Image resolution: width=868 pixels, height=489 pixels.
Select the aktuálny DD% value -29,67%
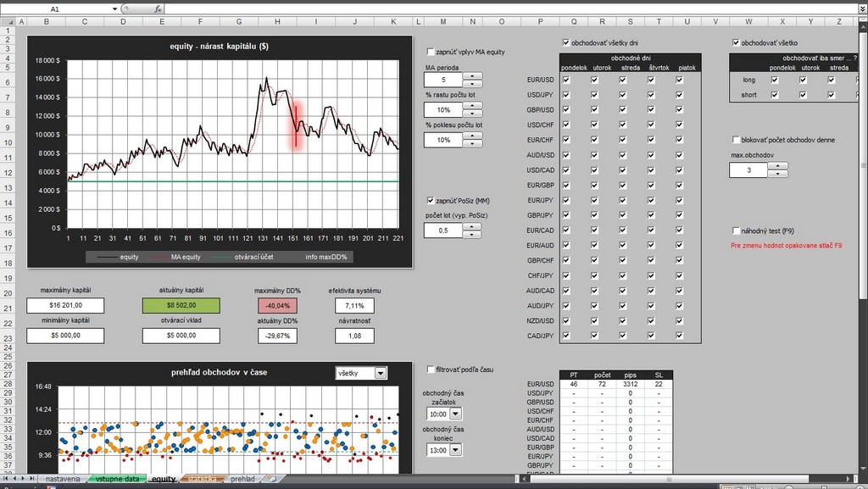pos(277,336)
